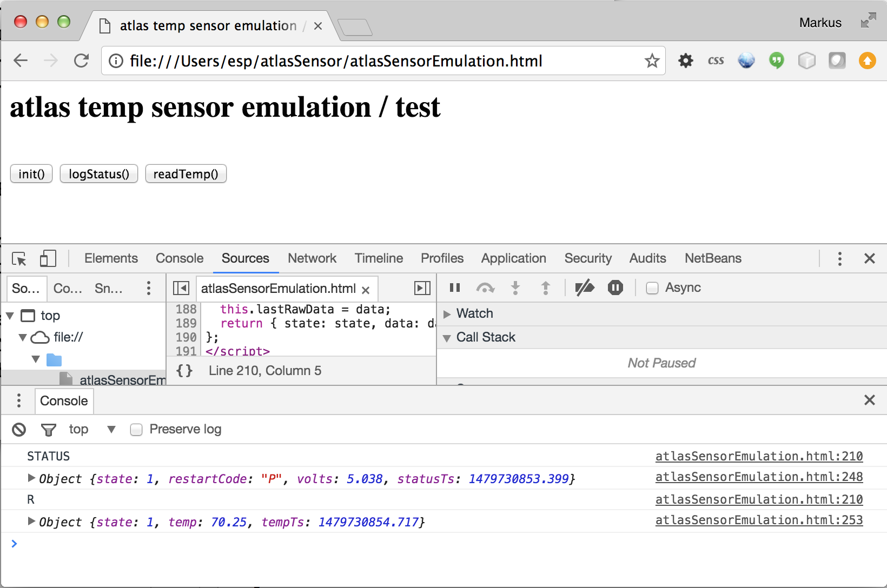Open console drawer three-dot menu
Screen dimensions: 887x588
19,400
